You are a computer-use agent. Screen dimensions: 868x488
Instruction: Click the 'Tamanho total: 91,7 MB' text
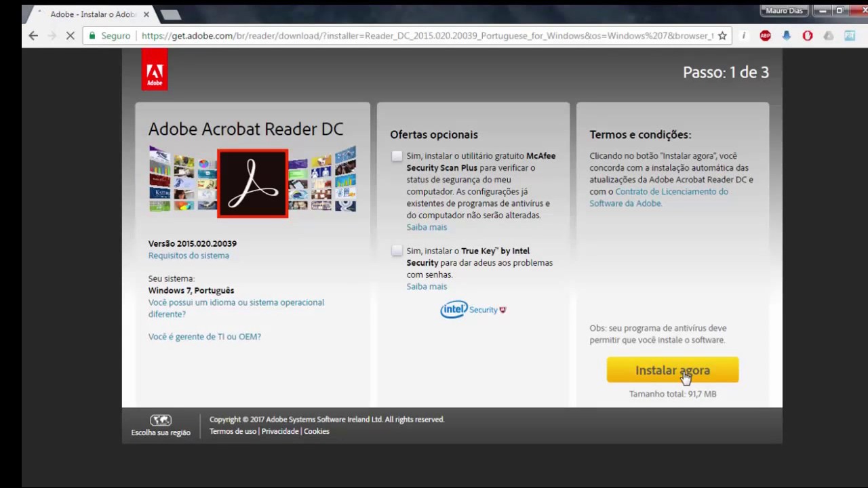[x=673, y=394]
